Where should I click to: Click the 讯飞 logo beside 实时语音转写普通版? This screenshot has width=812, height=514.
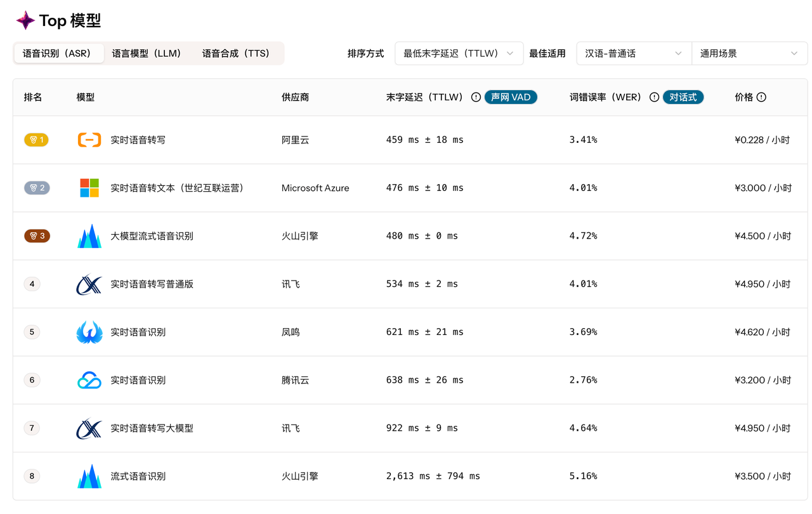pyautogui.click(x=89, y=284)
